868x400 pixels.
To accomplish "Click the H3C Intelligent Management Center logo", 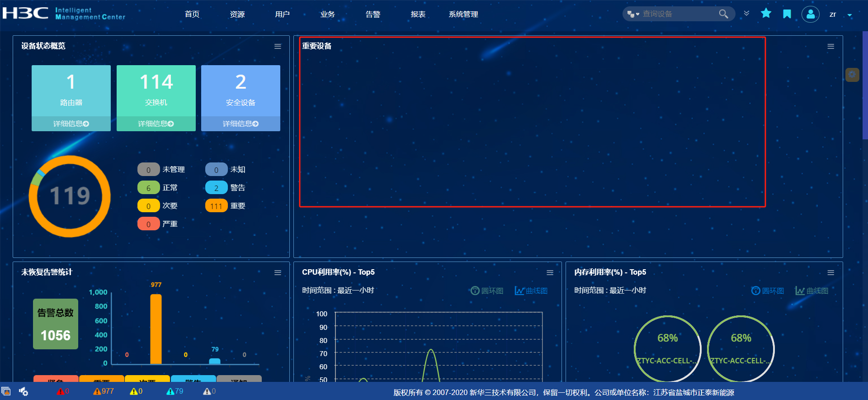I will coord(64,14).
